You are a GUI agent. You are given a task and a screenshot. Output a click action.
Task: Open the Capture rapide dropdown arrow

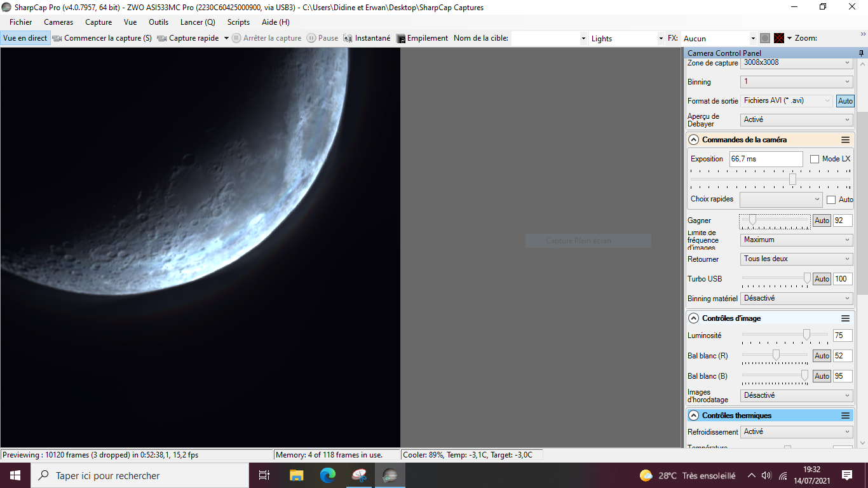tap(226, 38)
